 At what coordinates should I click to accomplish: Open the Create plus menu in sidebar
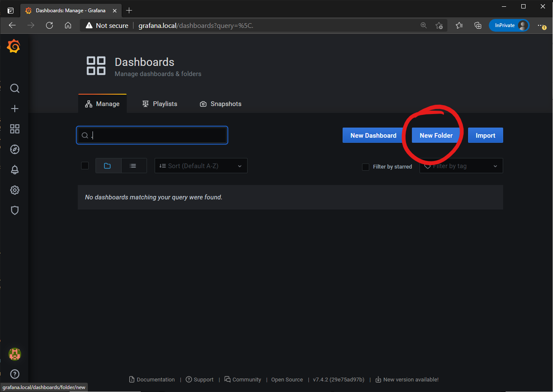[x=15, y=109]
